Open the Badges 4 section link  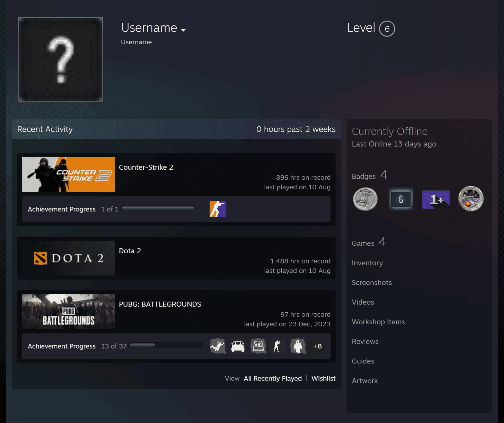tap(369, 175)
